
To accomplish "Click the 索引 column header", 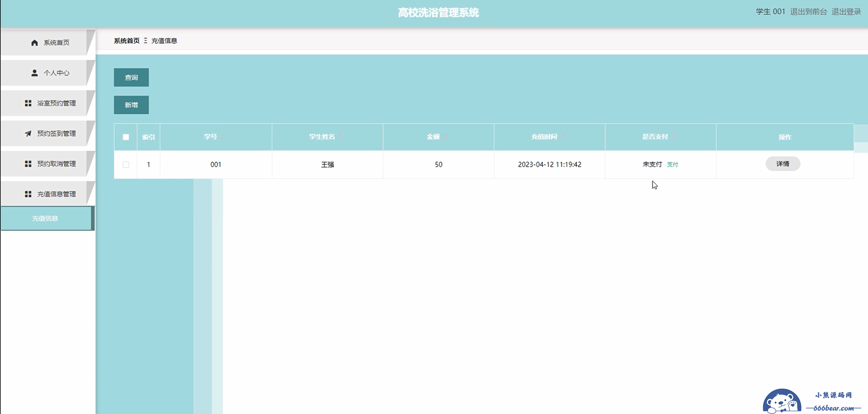I will (148, 137).
